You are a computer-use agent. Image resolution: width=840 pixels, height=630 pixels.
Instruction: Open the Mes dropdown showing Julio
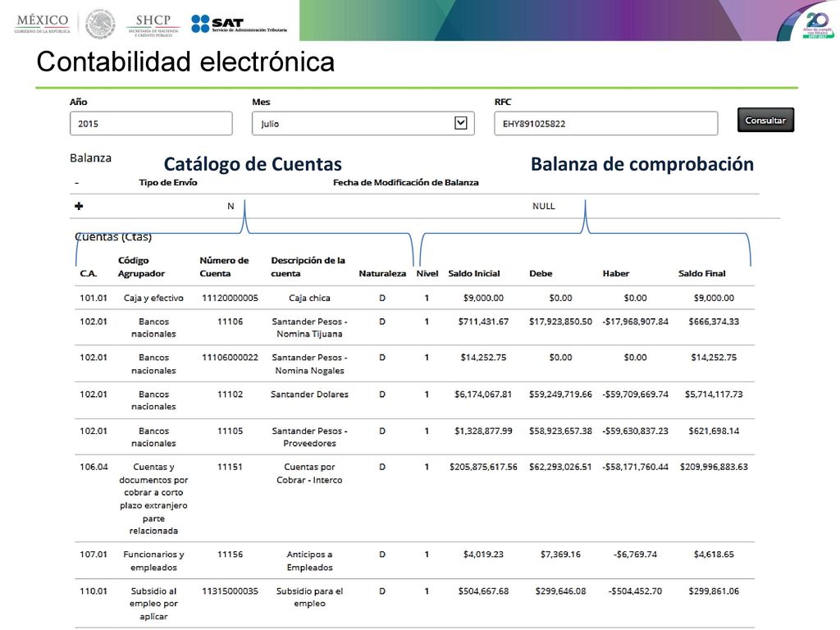pyautogui.click(x=363, y=123)
